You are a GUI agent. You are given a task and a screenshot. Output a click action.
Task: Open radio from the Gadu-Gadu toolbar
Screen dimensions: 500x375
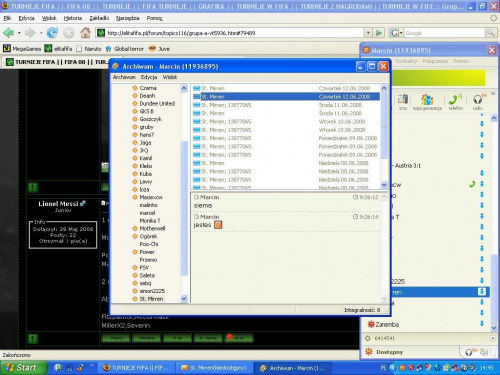[x=477, y=102]
